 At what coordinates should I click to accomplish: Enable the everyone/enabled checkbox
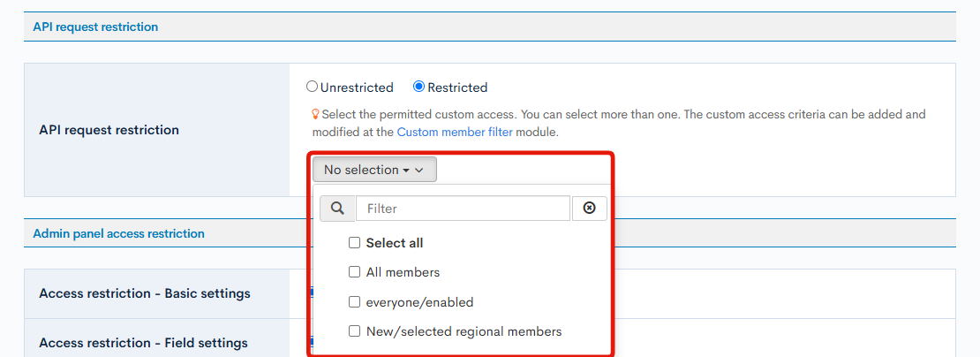click(354, 302)
